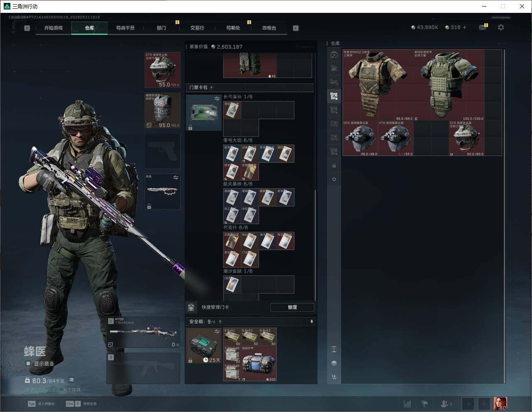
Task: Click the 航天基地 6/6 header
Action: click(238, 184)
